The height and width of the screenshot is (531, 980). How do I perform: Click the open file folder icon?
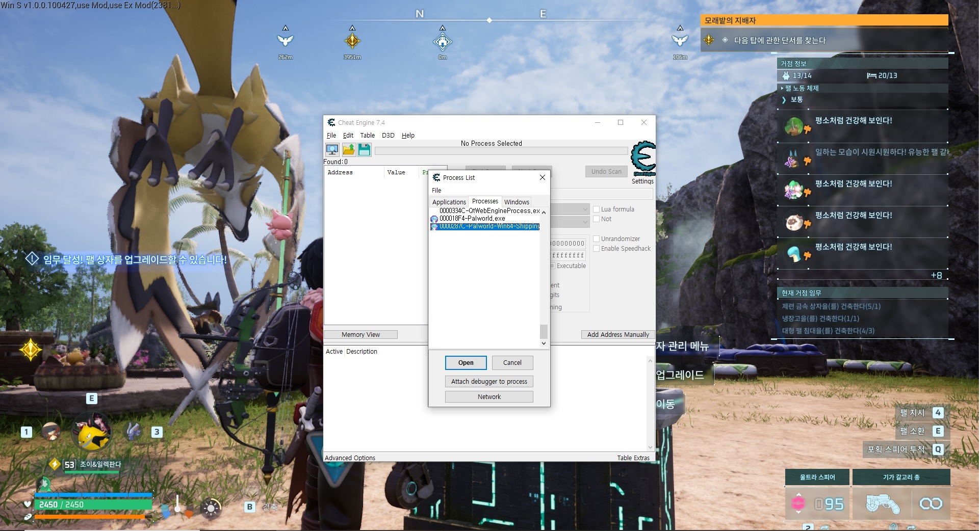tap(349, 149)
